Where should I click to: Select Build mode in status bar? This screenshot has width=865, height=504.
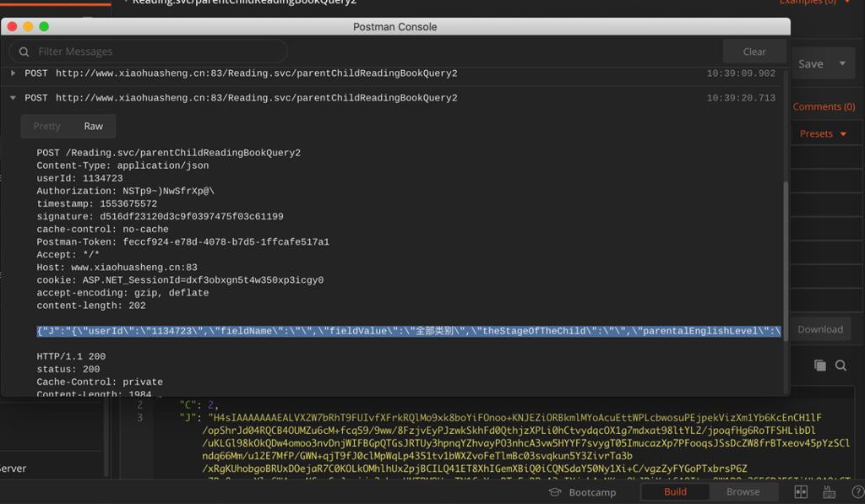click(x=675, y=492)
